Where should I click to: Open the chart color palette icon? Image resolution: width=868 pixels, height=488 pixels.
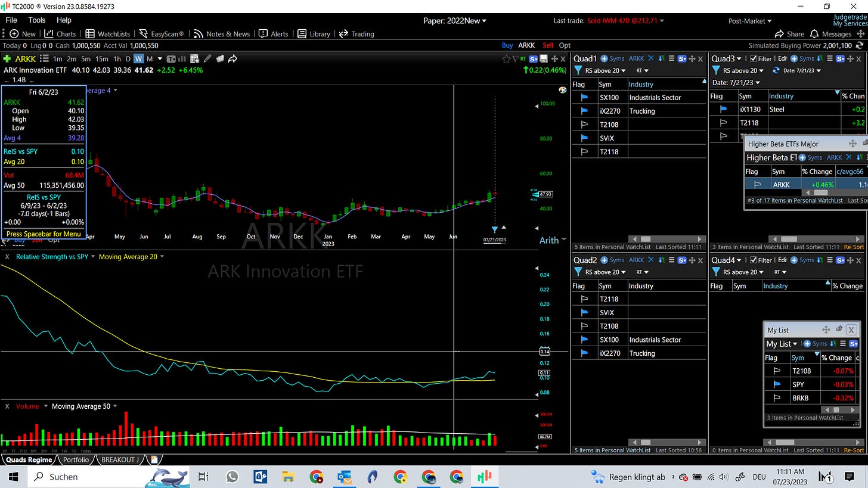[562, 90]
